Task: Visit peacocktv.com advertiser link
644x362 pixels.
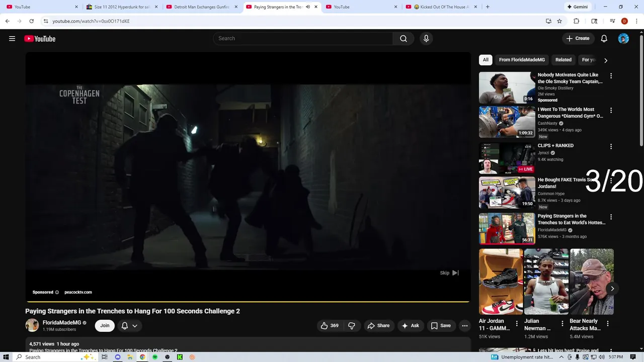Action: (x=78, y=292)
